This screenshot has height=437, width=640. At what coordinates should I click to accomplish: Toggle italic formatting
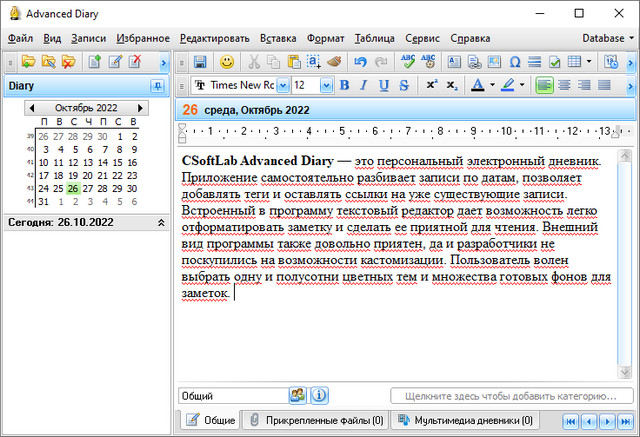(364, 85)
